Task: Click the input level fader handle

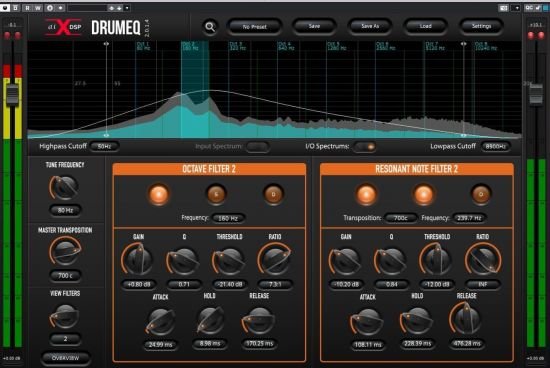Action: (13, 94)
